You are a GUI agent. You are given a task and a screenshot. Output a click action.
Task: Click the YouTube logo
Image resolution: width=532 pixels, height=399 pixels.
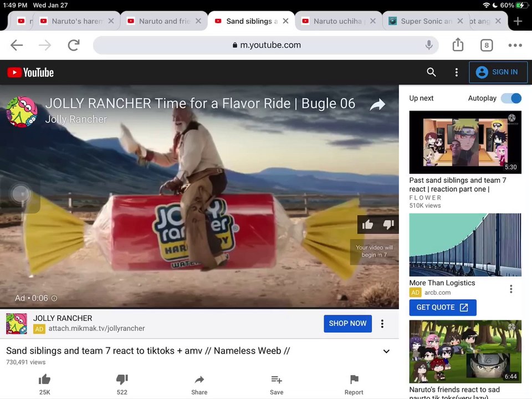point(30,72)
